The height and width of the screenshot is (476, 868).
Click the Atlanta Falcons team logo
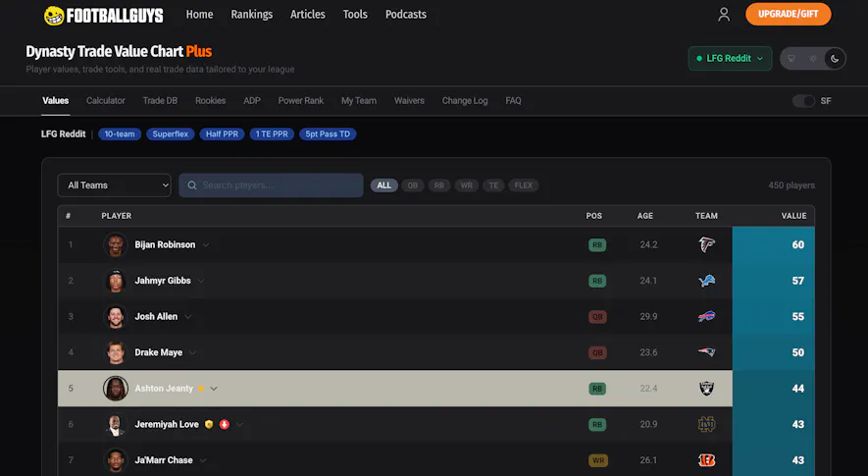coord(706,244)
